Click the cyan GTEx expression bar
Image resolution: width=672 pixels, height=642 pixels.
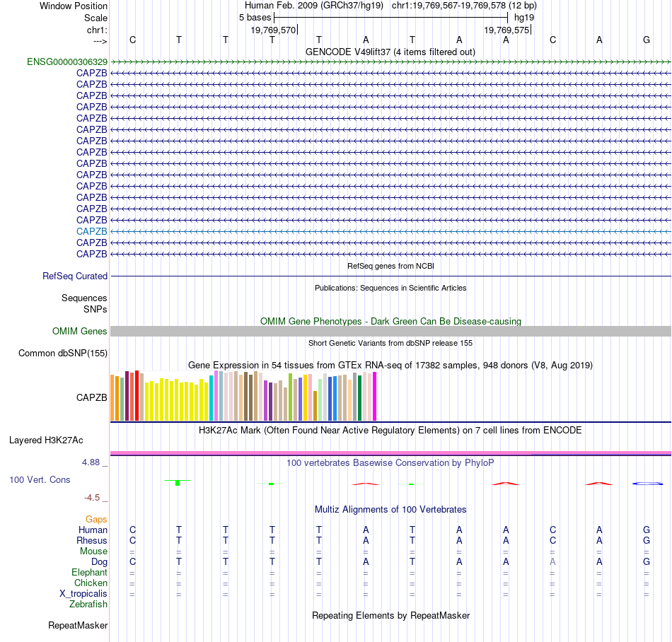(212, 398)
